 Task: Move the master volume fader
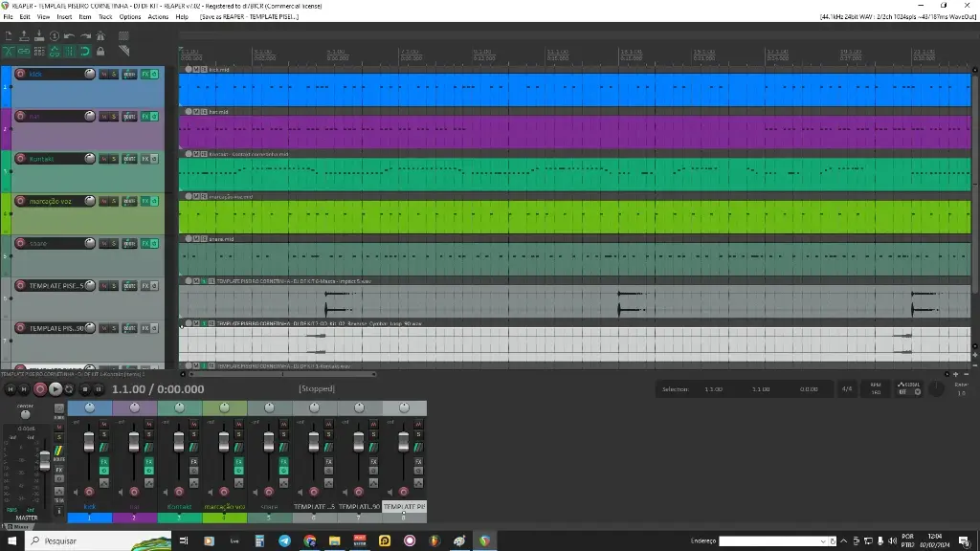click(x=44, y=461)
